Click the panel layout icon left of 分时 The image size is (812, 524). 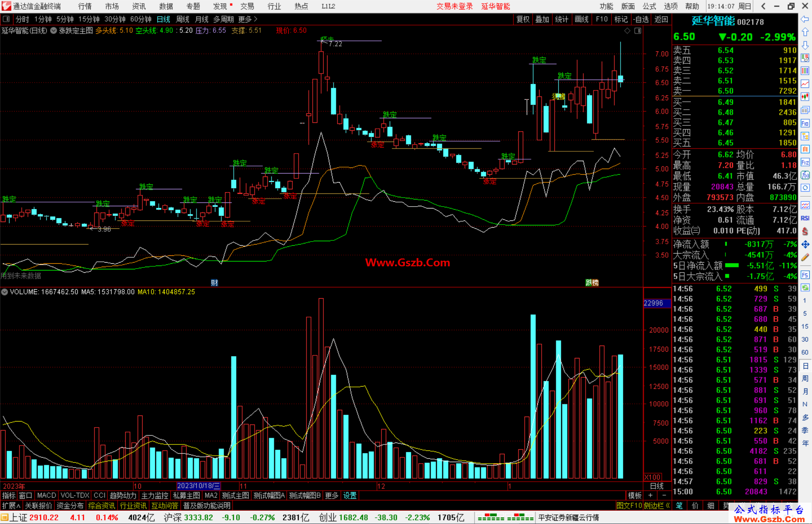6,19
